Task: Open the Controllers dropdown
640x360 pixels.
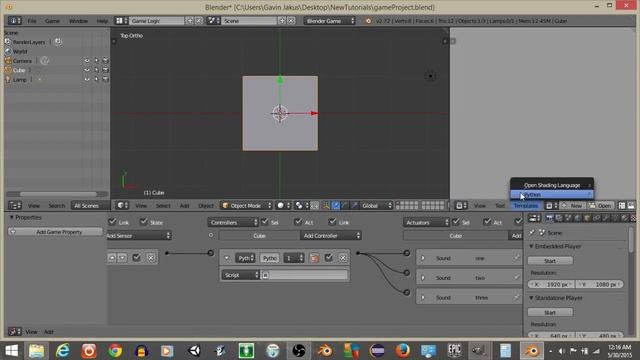Action: [233, 222]
